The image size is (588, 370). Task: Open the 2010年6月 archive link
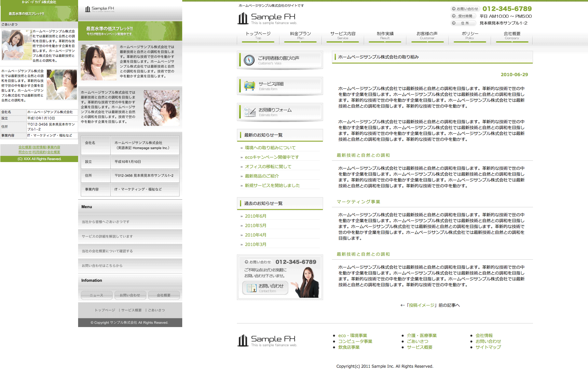255,216
